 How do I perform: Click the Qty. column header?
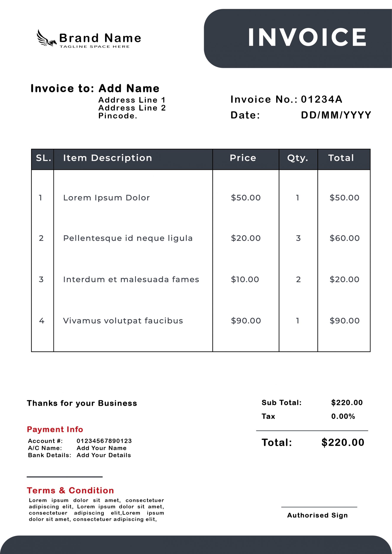point(298,158)
